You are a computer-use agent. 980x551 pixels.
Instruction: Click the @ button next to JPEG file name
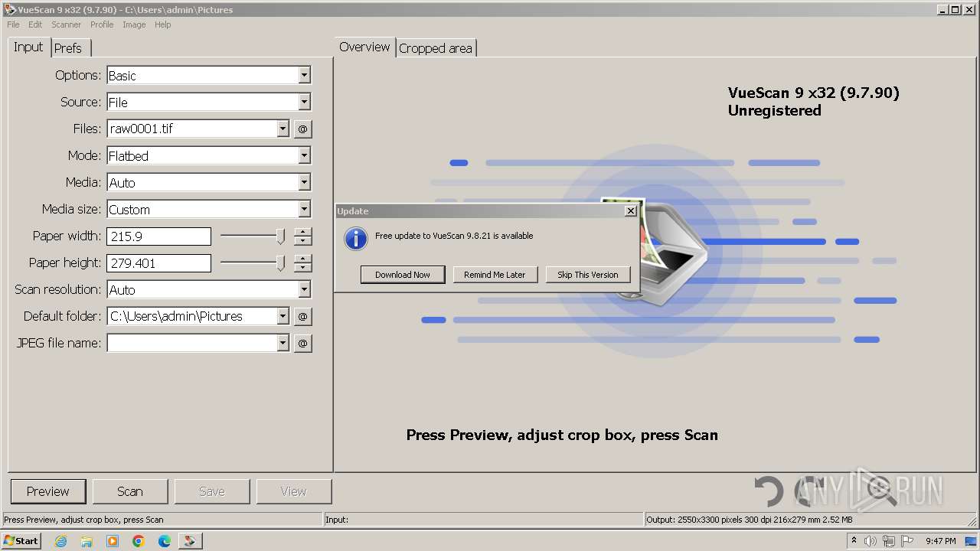tap(302, 344)
